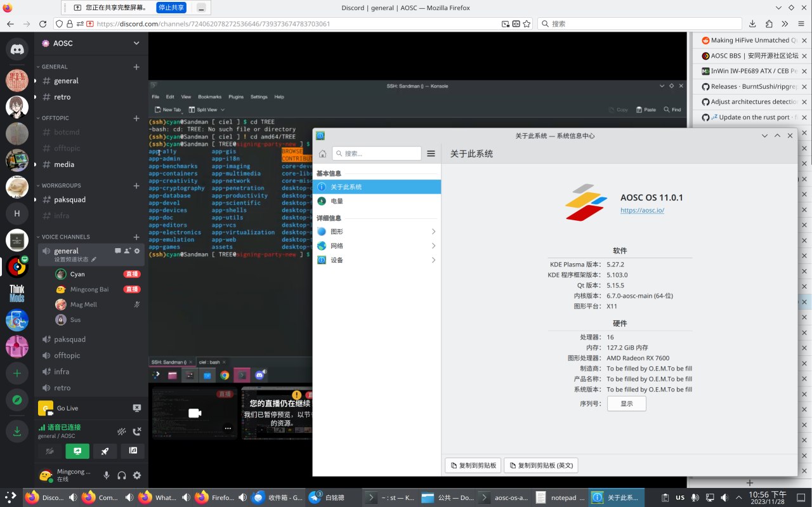The image size is (812, 507).
Task: Invite people to general voice channel
Action: pyautogui.click(x=127, y=251)
